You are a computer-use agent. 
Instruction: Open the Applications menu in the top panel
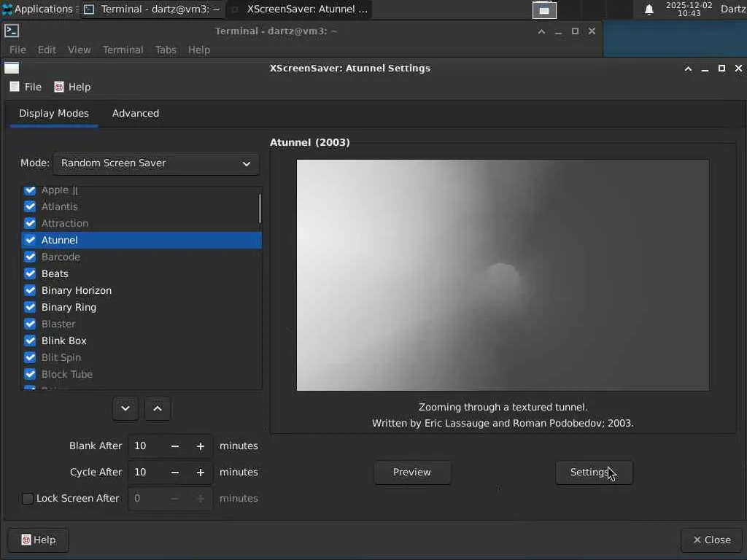[39, 9]
